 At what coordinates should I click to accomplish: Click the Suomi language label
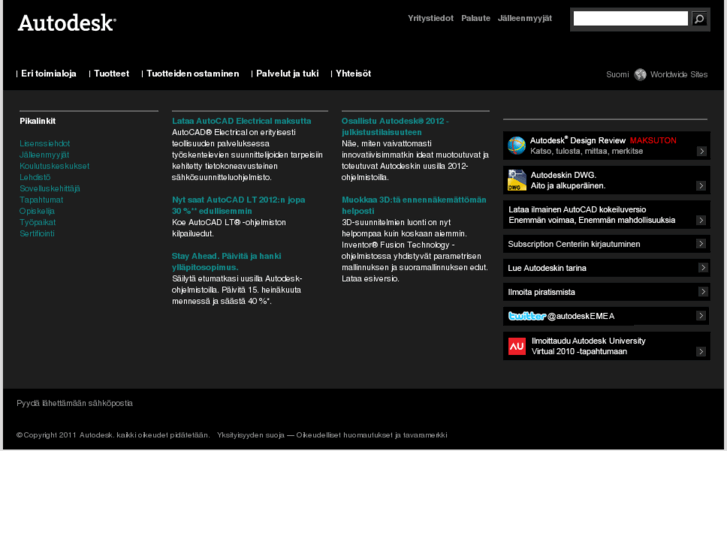618,75
